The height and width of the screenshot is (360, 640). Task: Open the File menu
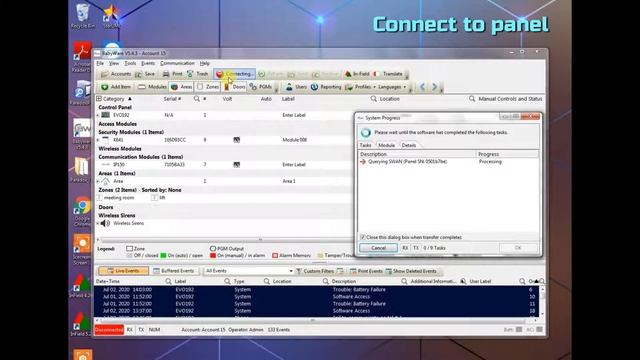pos(100,63)
